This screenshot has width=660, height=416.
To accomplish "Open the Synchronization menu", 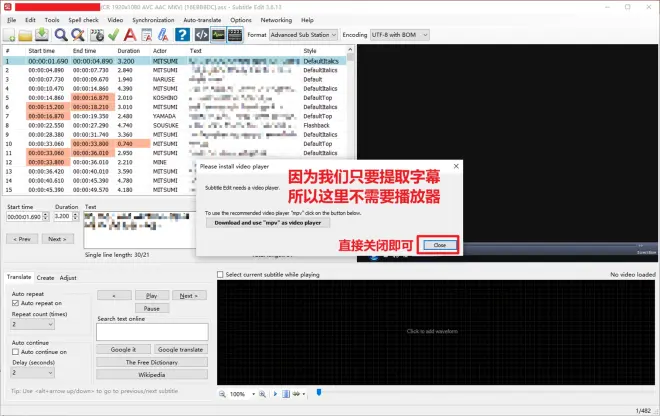I will click(153, 20).
